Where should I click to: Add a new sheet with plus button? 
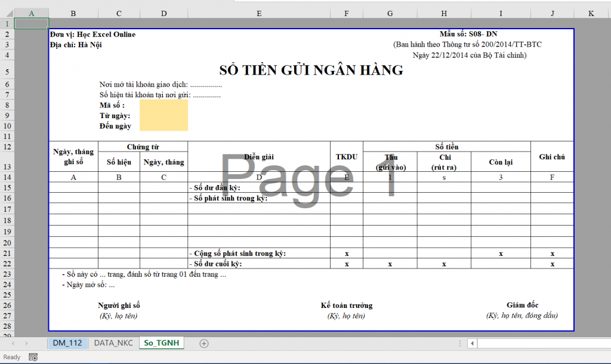point(204,343)
